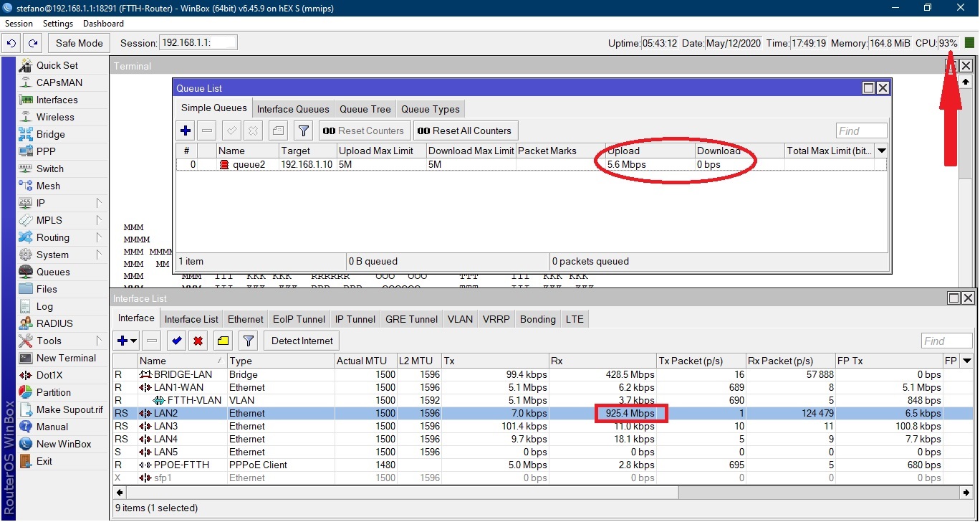The height and width of the screenshot is (522, 980).
Task: Click the Terminal window scroll-up arrow
Action: [966, 82]
